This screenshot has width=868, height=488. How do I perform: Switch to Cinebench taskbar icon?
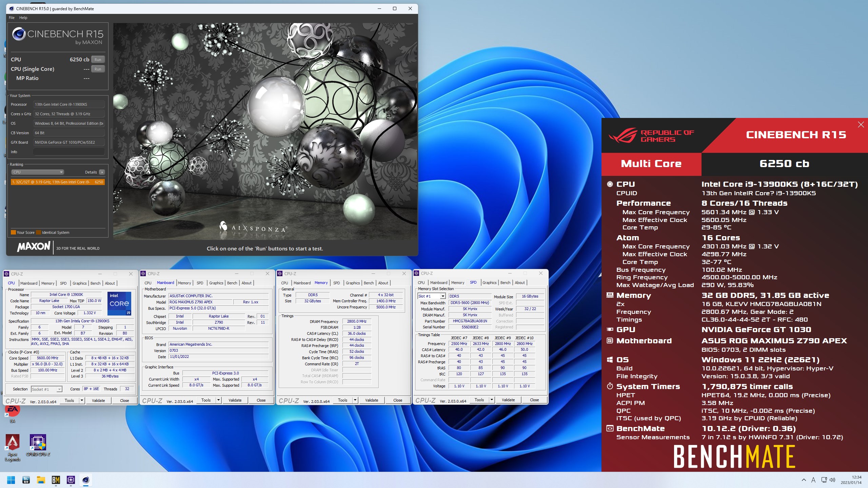(86, 480)
